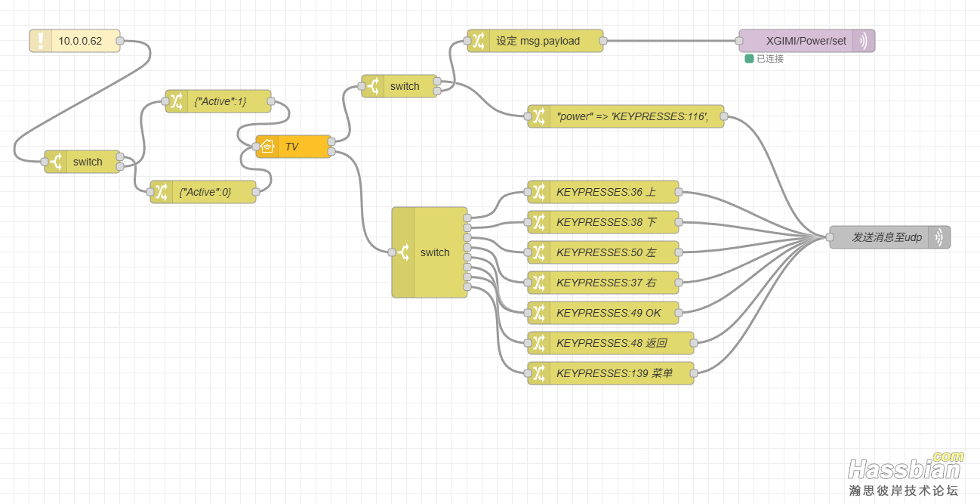Select the KEYPRESSES:36 上 label
This screenshot has height=504, width=980.
[x=606, y=192]
